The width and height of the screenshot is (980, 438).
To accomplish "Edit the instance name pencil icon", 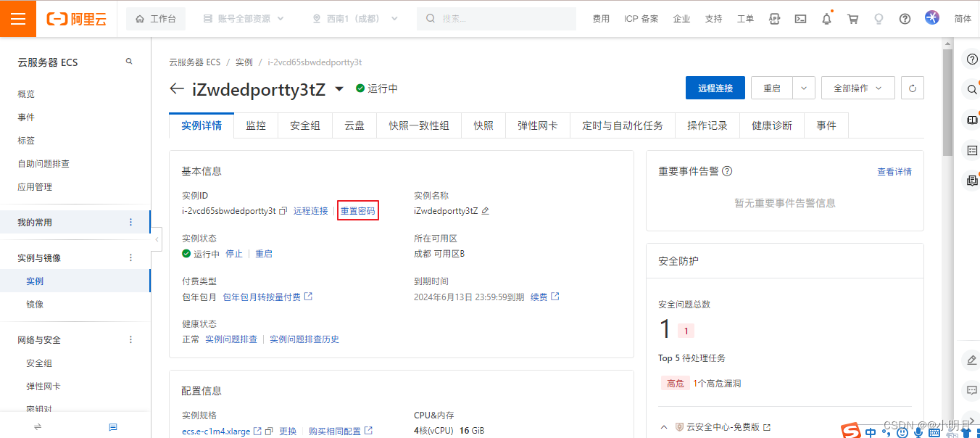I will 486,211.
